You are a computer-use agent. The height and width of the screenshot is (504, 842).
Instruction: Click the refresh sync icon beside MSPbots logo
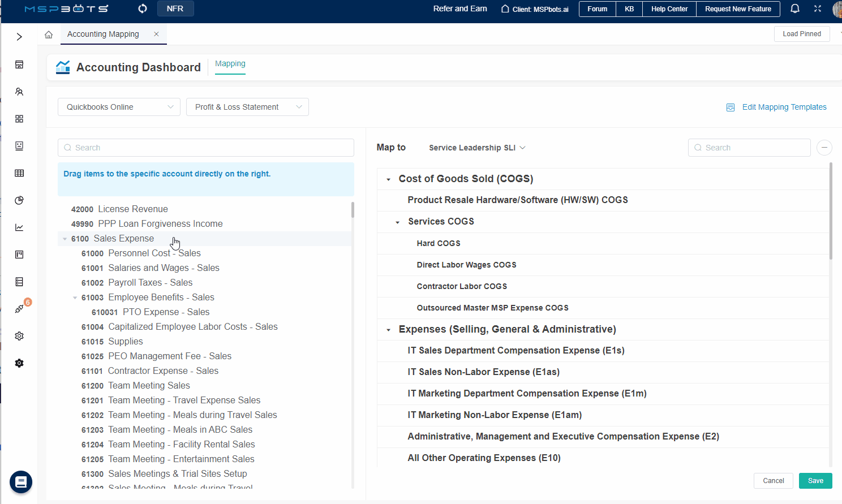pos(142,8)
